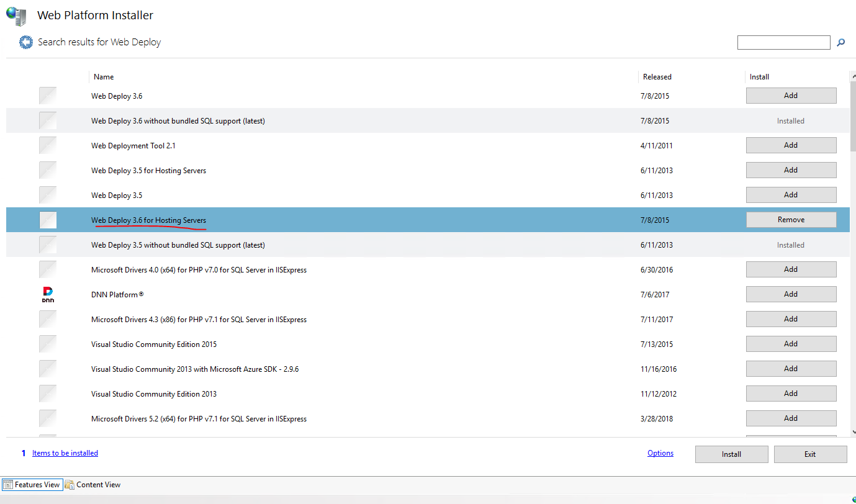856x504 pixels.
Task: Click Installed status of Web Deploy 3.5 without SQL
Action: 791,245
